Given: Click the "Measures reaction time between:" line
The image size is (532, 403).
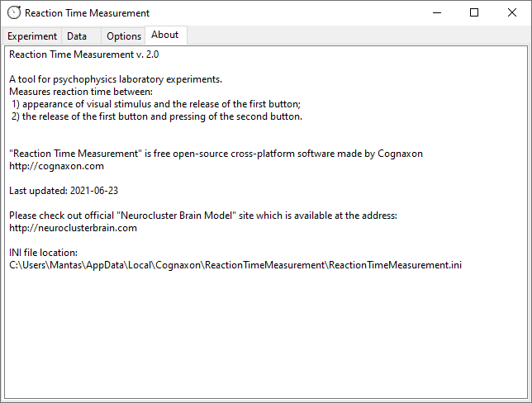Looking at the screenshot, I should point(81,92).
